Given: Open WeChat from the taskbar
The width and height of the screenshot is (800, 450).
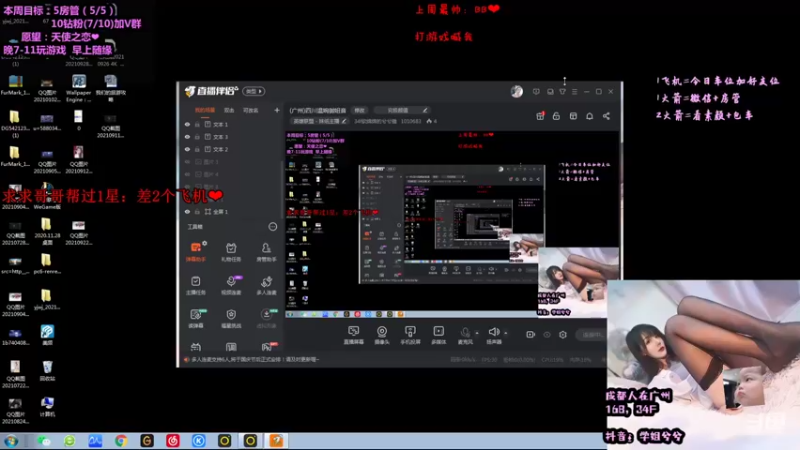Looking at the screenshot, I should click(x=43, y=441).
